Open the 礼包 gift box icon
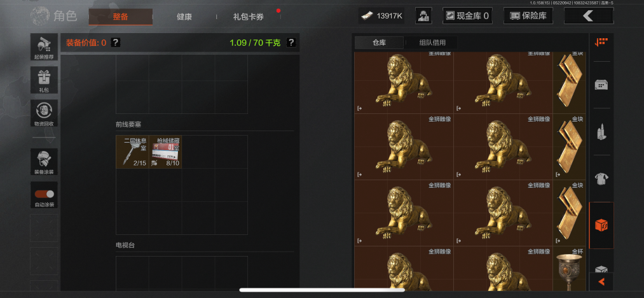The width and height of the screenshot is (644, 298). pyautogui.click(x=44, y=80)
